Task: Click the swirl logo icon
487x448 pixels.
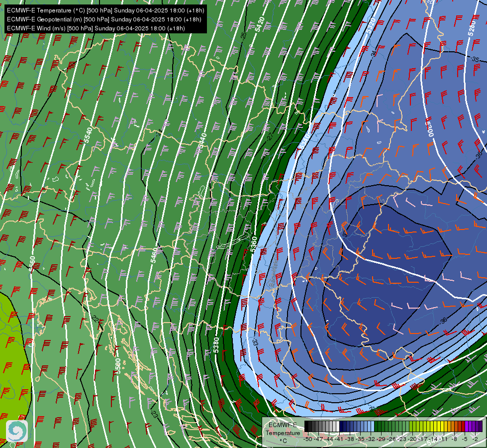Action: point(17,431)
